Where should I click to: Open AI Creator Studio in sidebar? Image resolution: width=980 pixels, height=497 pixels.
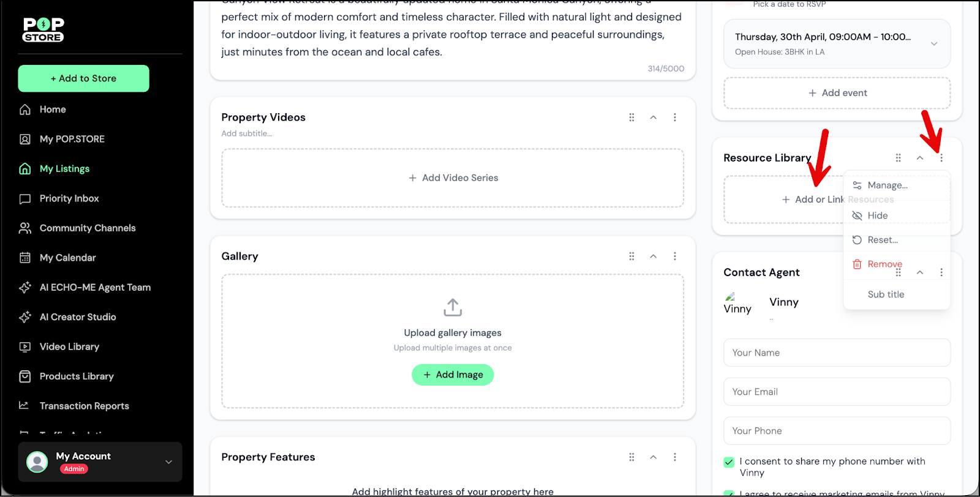(x=77, y=317)
